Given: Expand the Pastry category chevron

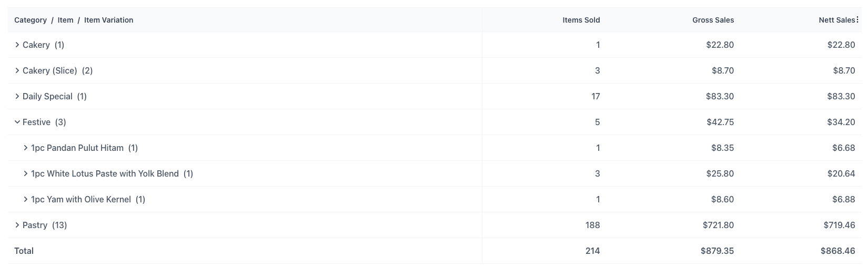Looking at the screenshot, I should (x=17, y=225).
